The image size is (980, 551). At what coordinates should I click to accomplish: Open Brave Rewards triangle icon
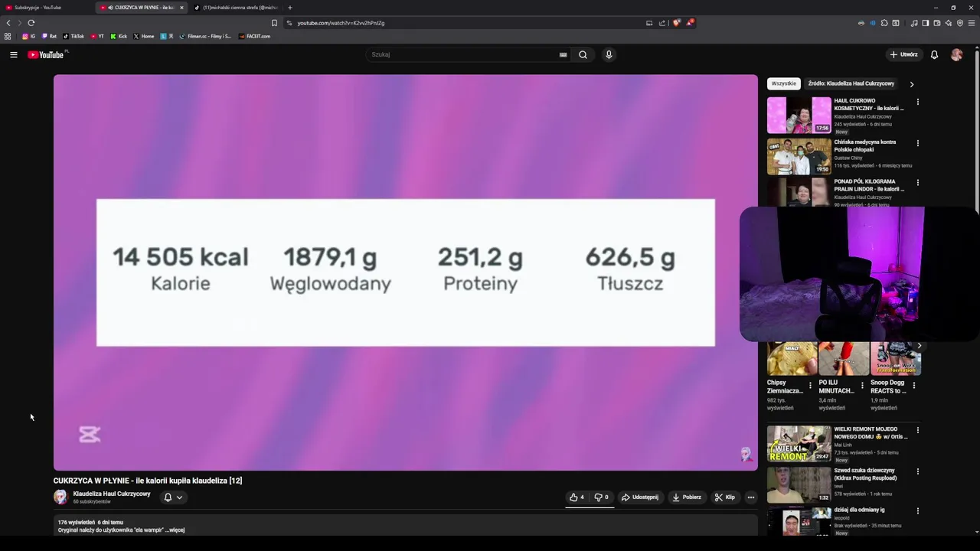[689, 23]
